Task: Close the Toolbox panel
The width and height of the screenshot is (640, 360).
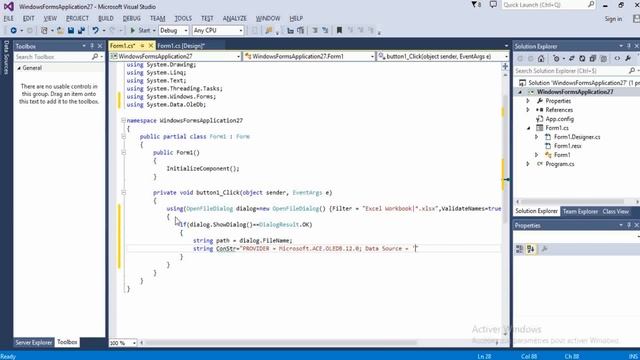Action: [x=100, y=46]
